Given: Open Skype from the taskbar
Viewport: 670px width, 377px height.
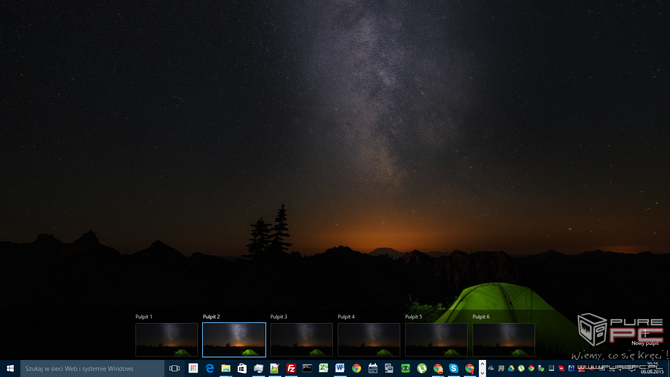Looking at the screenshot, I should click(454, 368).
